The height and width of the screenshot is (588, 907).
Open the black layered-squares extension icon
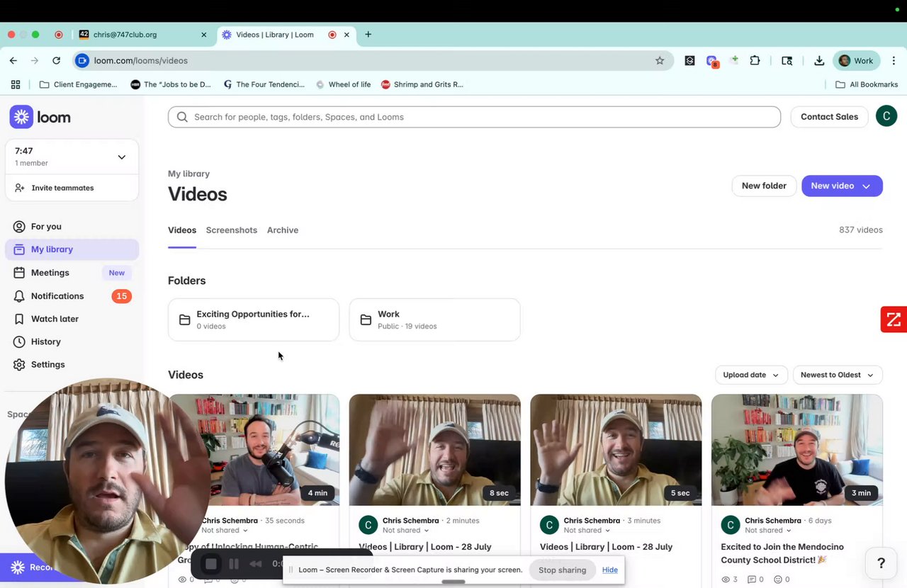pyautogui.click(x=689, y=61)
